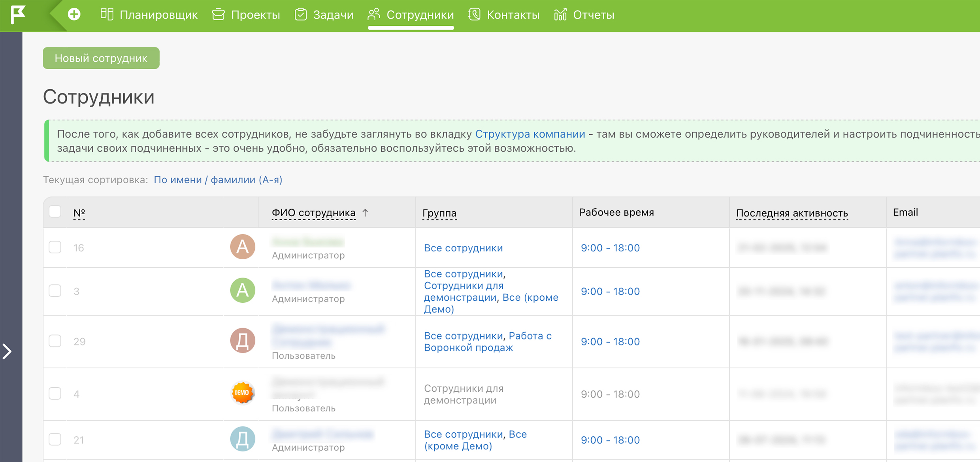Check the box for employee row 4
This screenshot has height=462, width=980.
coord(55,393)
